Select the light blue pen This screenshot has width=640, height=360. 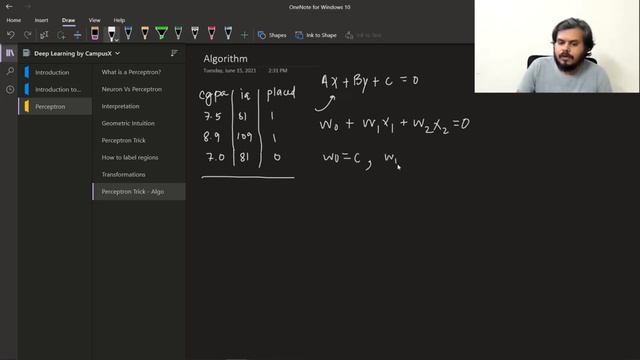[228, 33]
